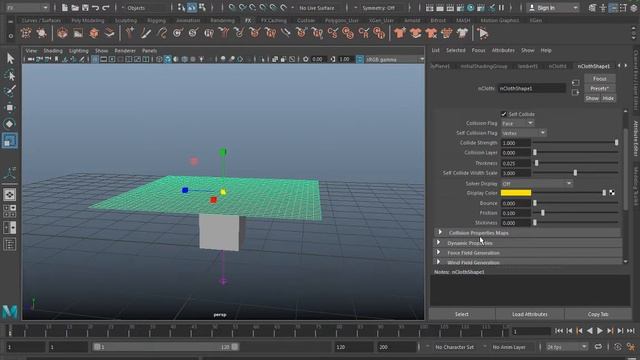Click the four-pane layout icon
Viewport: 640px width, 360px height.
pos(10,211)
